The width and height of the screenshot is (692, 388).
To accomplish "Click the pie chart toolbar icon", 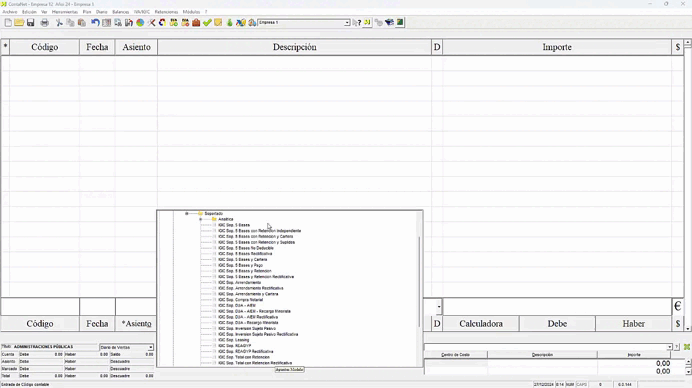I will 140,23.
